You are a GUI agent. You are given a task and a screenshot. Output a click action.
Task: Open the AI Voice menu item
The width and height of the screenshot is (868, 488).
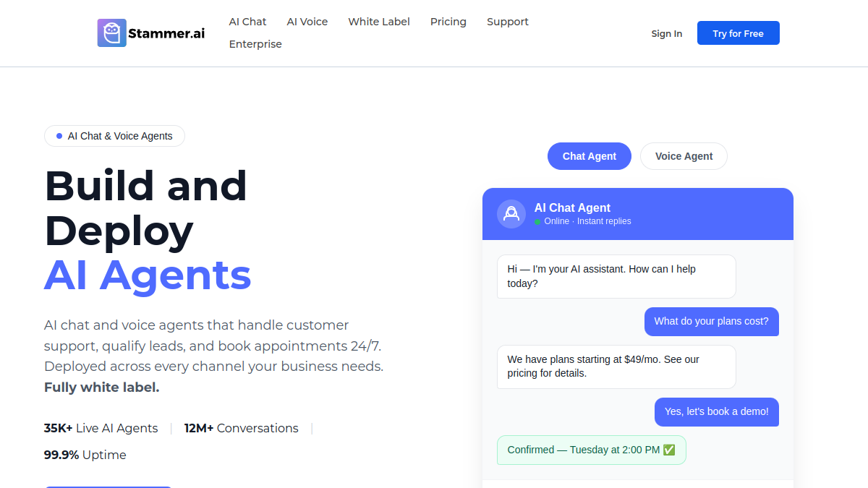pyautogui.click(x=307, y=22)
